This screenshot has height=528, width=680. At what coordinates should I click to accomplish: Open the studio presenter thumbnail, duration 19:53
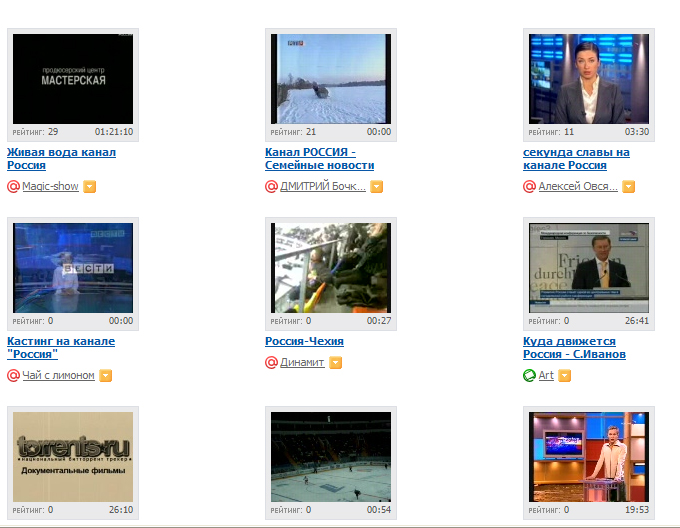pyautogui.click(x=589, y=457)
